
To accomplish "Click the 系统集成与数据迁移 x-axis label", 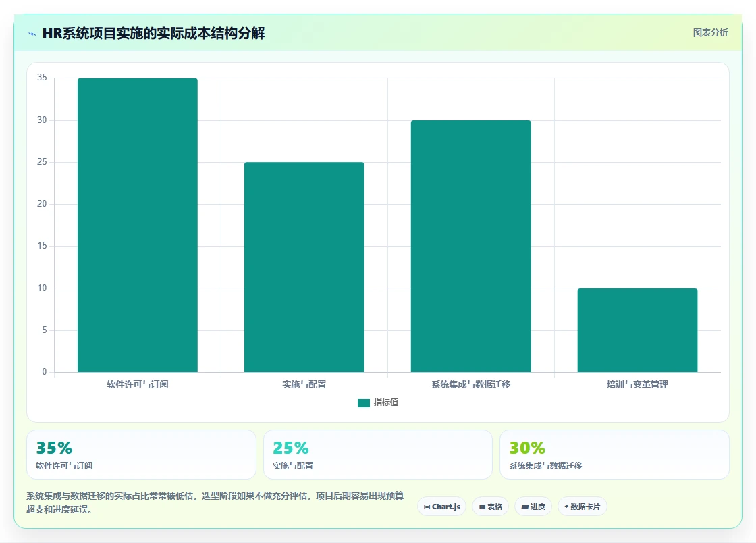I will 470,384.
